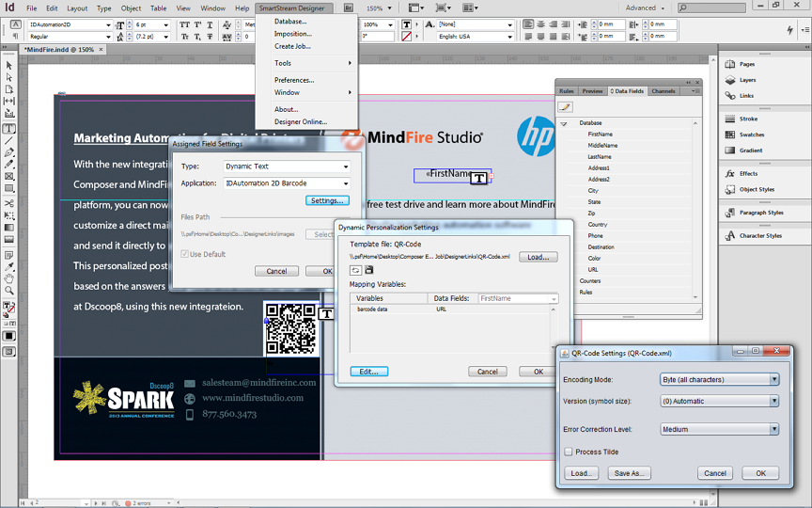The image size is (812, 508).
Task: Pick the Eyedropper tool
Action: pos(8,267)
